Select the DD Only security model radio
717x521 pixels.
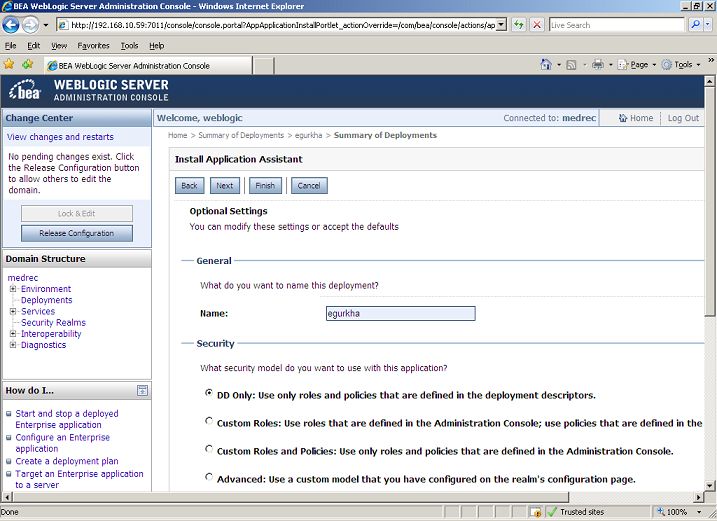click(209, 393)
